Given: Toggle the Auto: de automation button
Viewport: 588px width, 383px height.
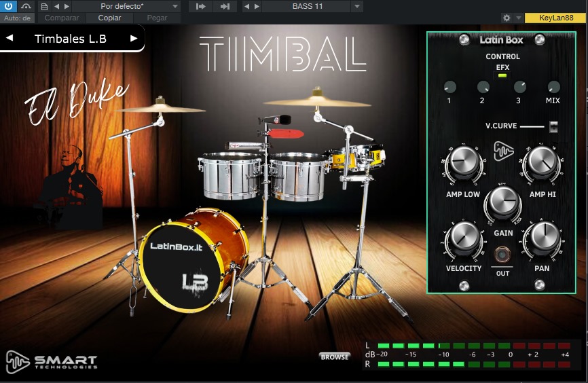Looking at the screenshot, I should click(x=17, y=18).
